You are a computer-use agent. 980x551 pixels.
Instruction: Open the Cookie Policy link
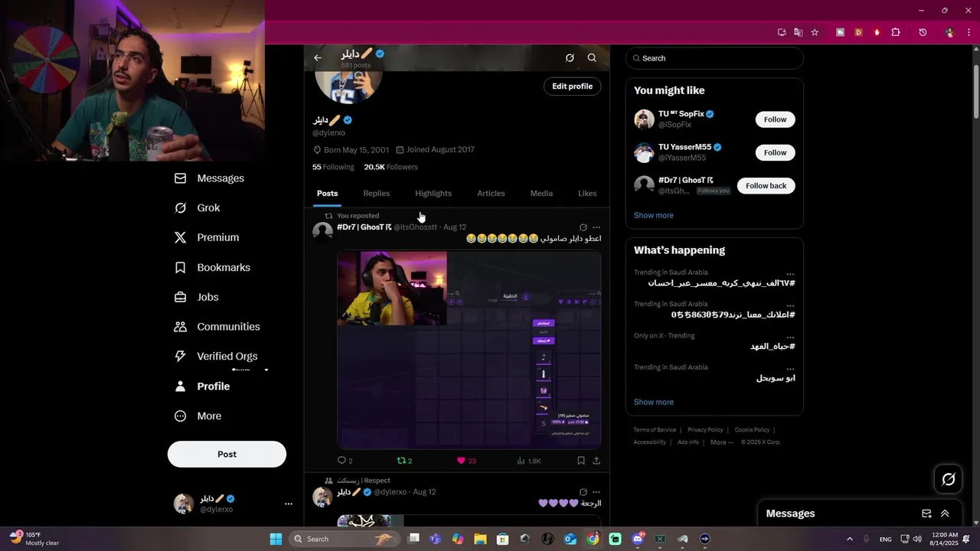[752, 430]
